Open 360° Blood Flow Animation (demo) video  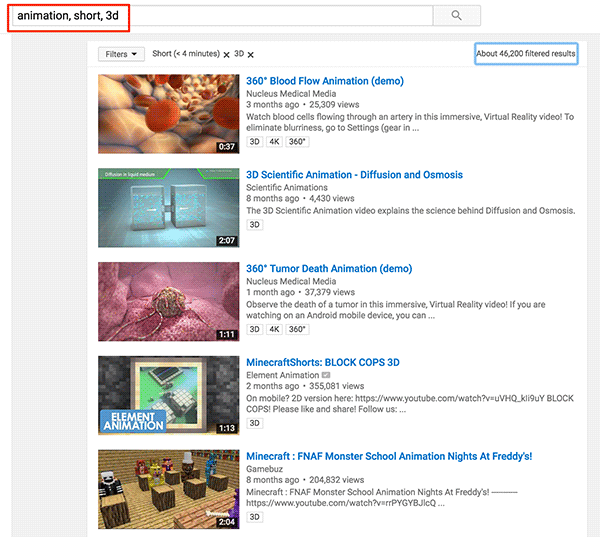click(x=324, y=80)
